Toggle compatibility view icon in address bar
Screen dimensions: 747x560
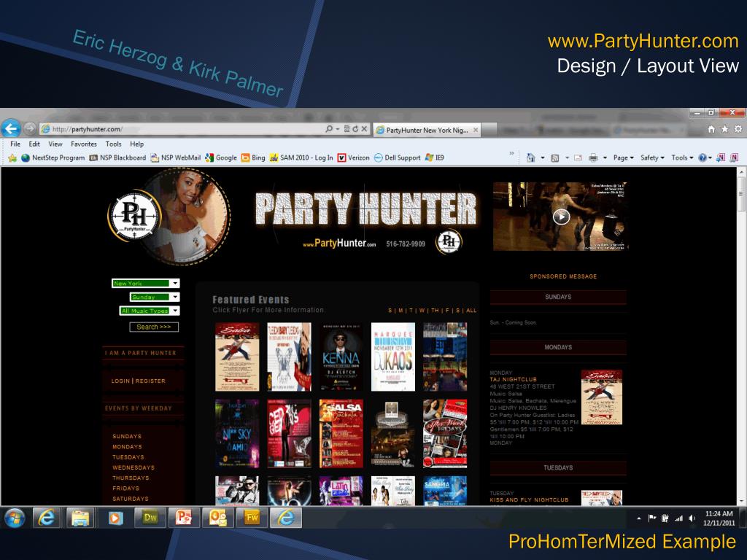pyautogui.click(x=347, y=129)
